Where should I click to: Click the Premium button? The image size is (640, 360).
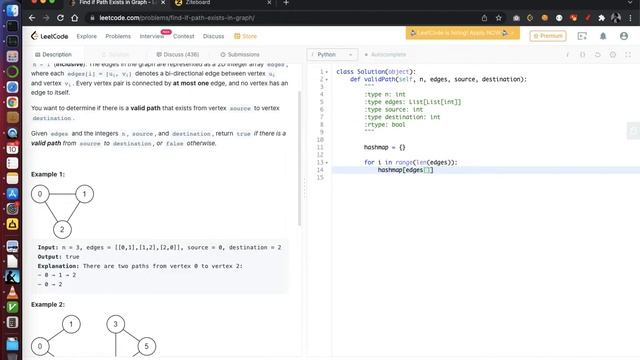click(548, 36)
